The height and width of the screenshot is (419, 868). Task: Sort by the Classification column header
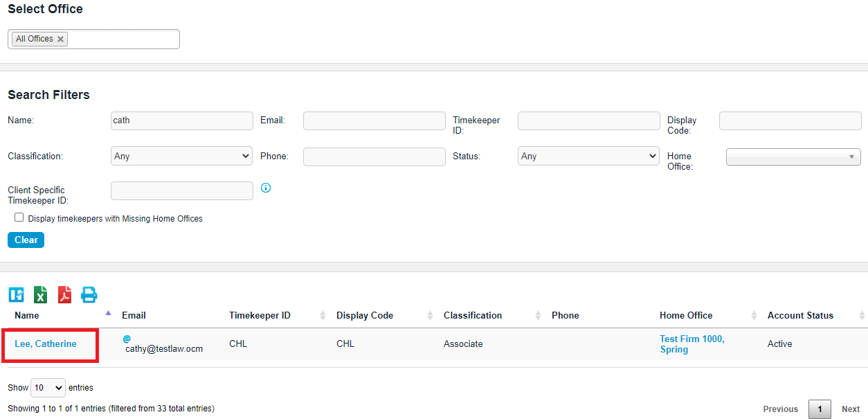point(473,316)
